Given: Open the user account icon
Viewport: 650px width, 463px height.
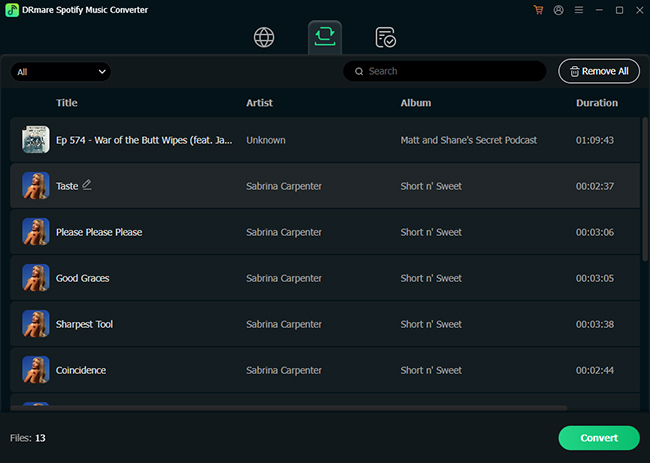Looking at the screenshot, I should tap(558, 10).
